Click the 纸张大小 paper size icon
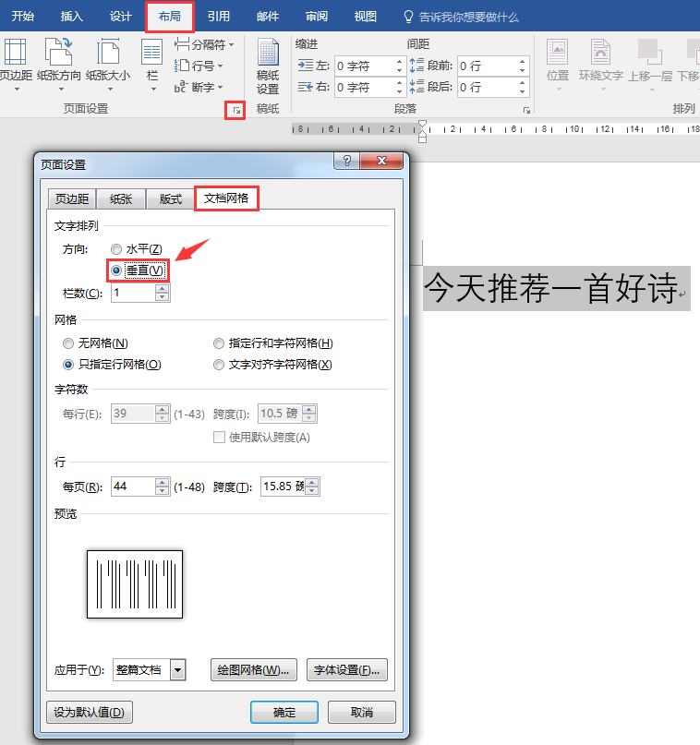The width and height of the screenshot is (700, 745). tap(108, 52)
